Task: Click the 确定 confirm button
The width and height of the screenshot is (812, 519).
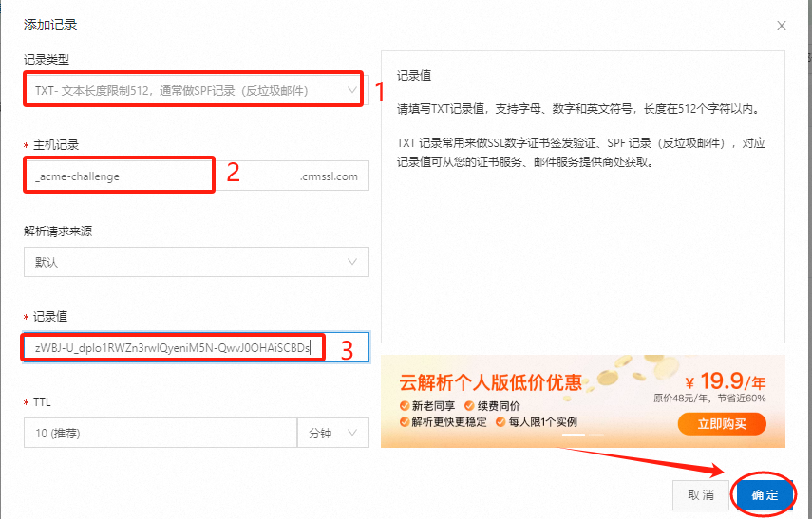Action: 765,495
